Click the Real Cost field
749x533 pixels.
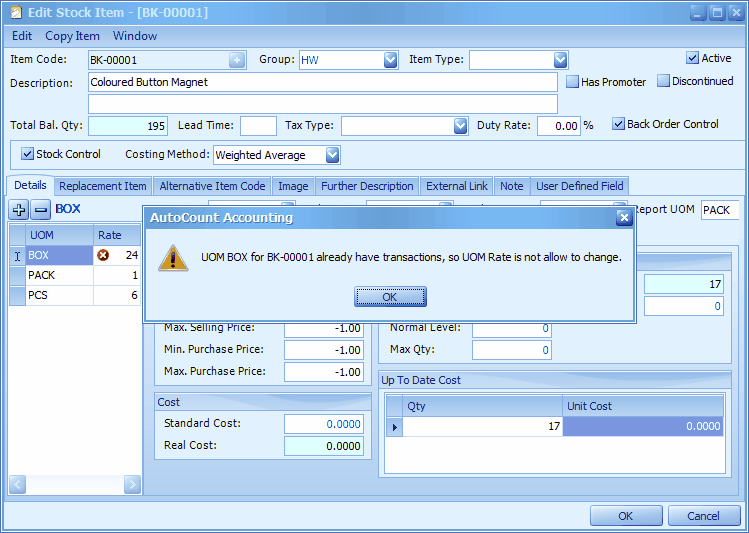323,446
